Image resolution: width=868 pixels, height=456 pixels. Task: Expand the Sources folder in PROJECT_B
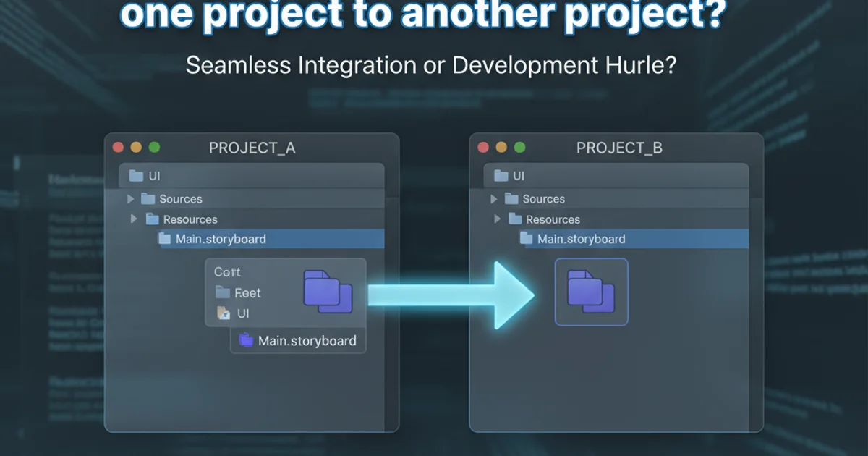493,199
